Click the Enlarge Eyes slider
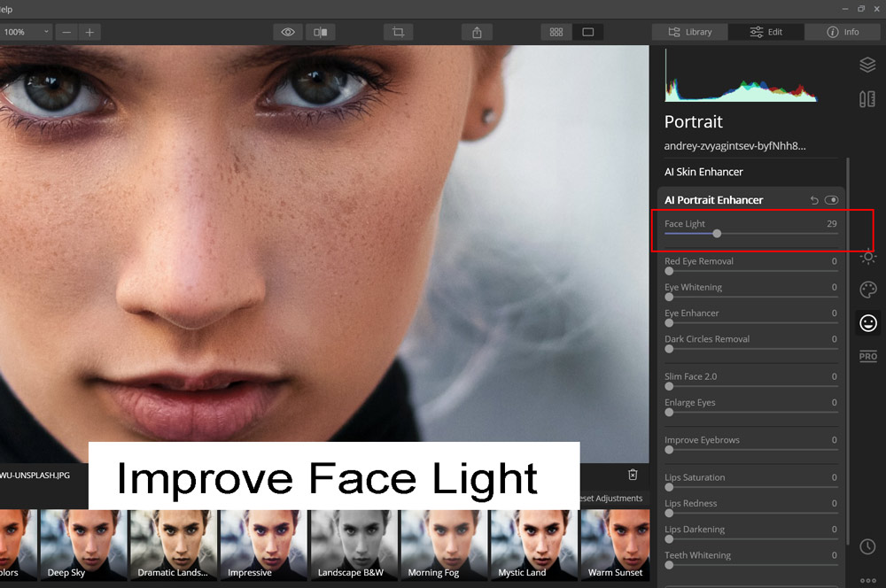Screen dimensions: 886x588 coord(751,413)
